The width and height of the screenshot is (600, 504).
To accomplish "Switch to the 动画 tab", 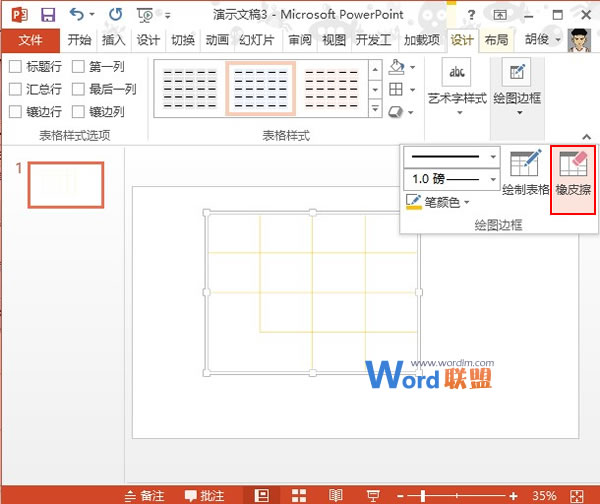I will pyautogui.click(x=217, y=40).
